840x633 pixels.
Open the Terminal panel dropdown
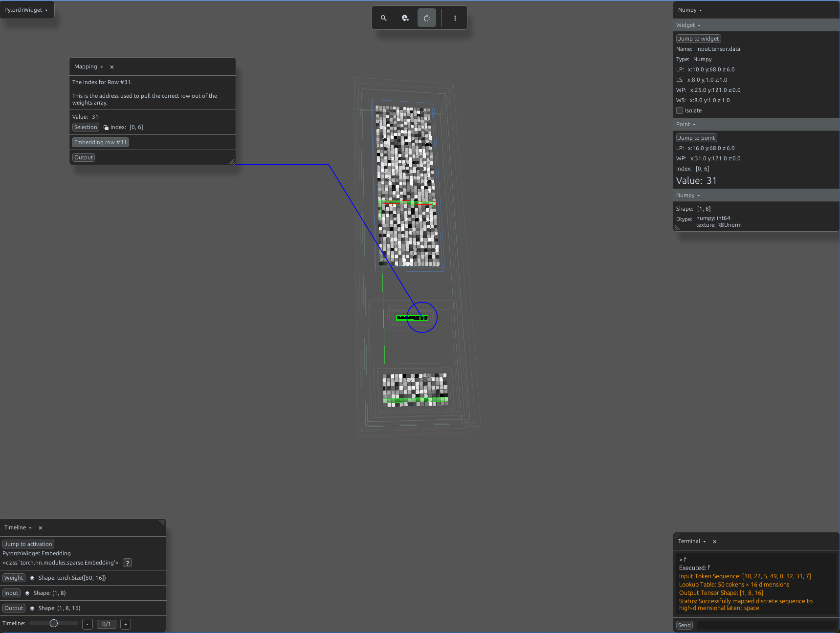tap(692, 542)
